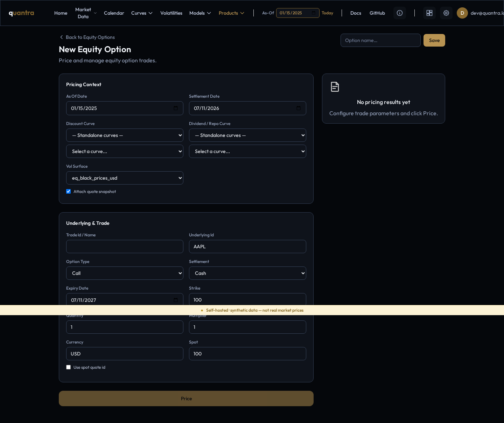Click the back arrow beside Equity Options
Screen dimensions: 504x423
point(62,37)
